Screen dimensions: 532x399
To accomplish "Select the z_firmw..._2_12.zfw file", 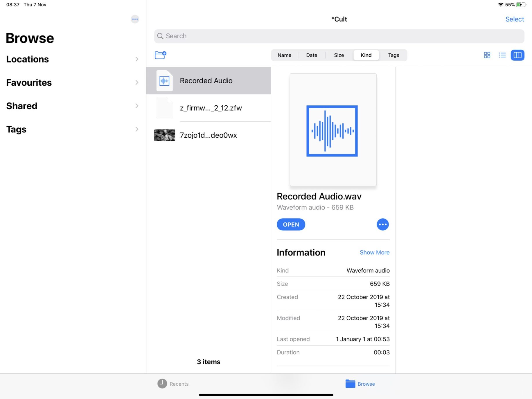I will [x=209, y=108].
